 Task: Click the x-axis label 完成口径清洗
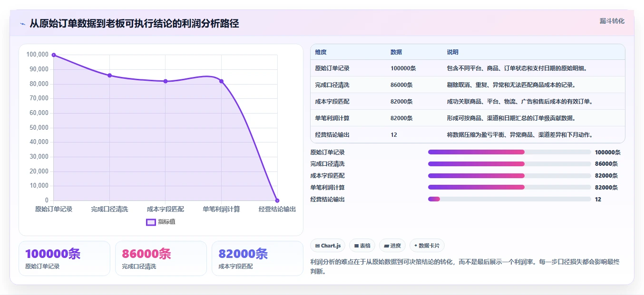click(109, 209)
